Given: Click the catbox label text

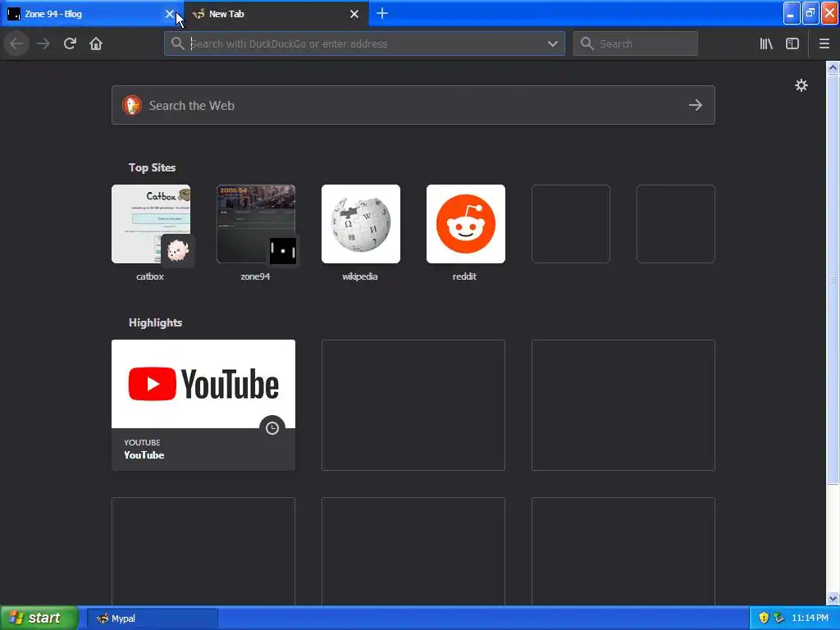Looking at the screenshot, I should pos(150,276).
